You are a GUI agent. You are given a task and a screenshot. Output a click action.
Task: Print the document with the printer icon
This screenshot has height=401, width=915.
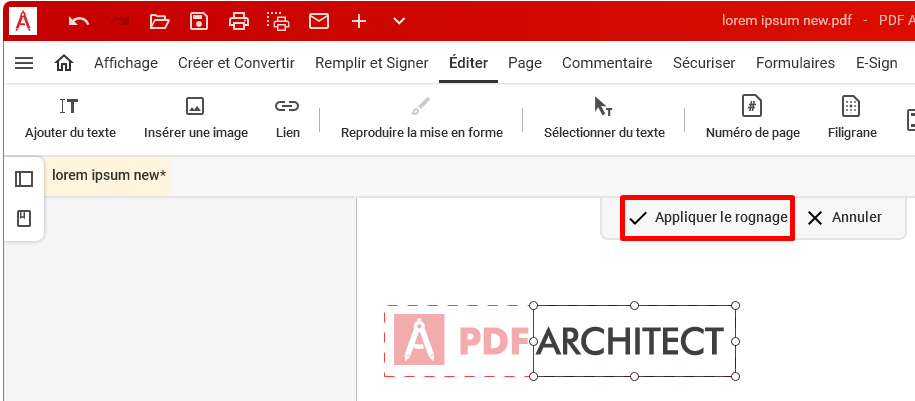coord(239,22)
